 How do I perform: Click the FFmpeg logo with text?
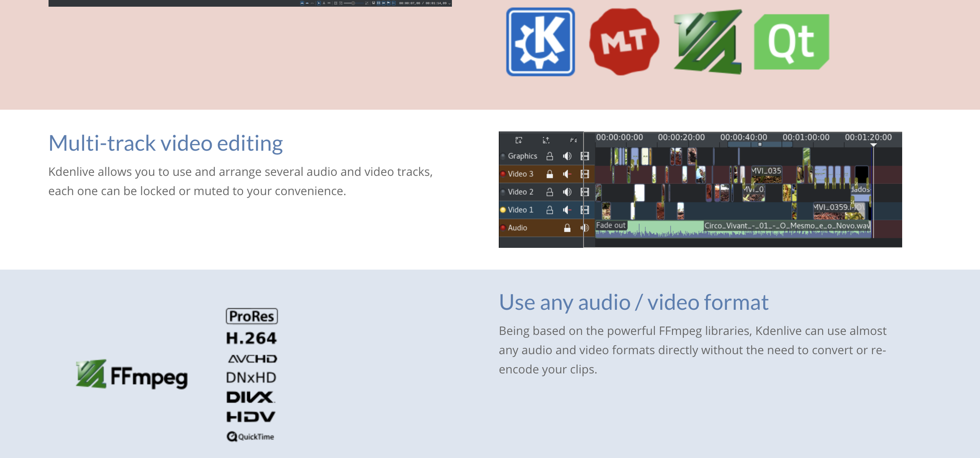coord(132,375)
